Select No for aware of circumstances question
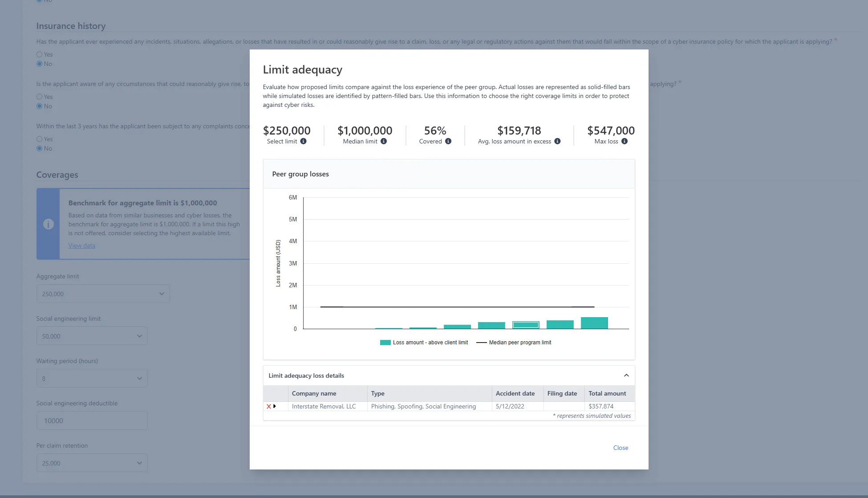 (39, 106)
